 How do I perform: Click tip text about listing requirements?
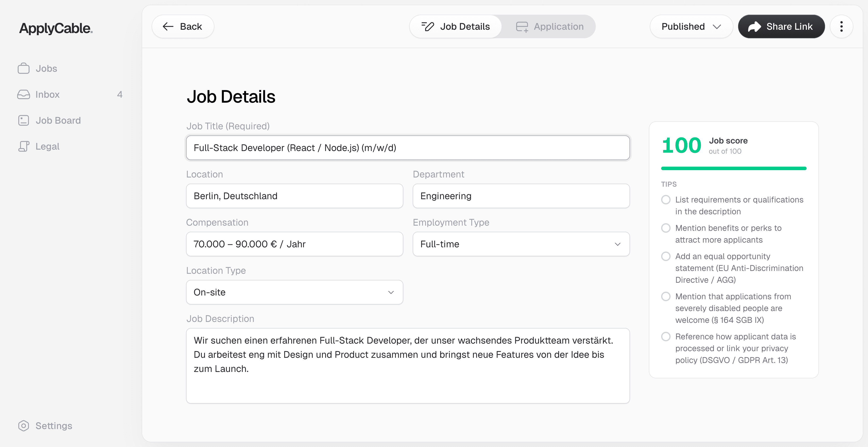[x=739, y=206]
